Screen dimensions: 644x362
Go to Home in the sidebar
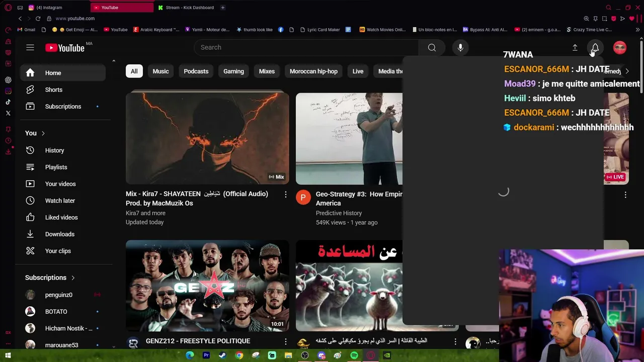tap(63, 73)
